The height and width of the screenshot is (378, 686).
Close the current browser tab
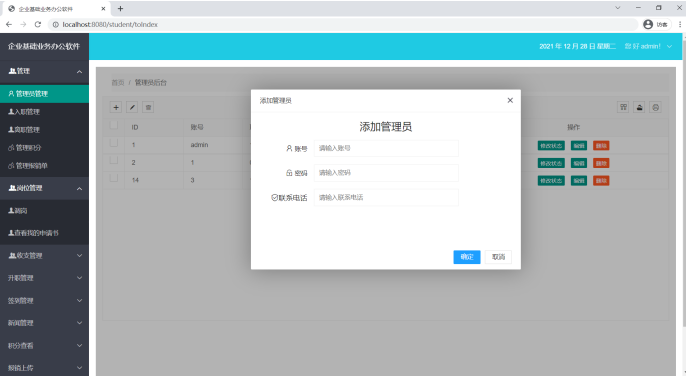click(103, 8)
